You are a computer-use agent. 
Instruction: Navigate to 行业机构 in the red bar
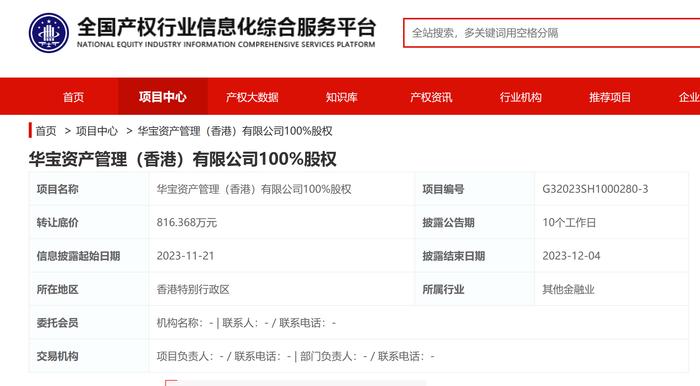tap(521, 97)
